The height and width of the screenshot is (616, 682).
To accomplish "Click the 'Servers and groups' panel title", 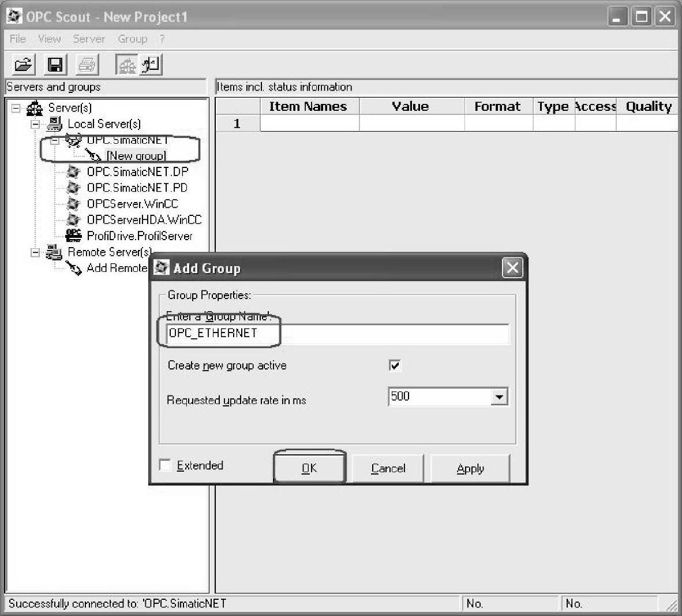I will point(54,87).
